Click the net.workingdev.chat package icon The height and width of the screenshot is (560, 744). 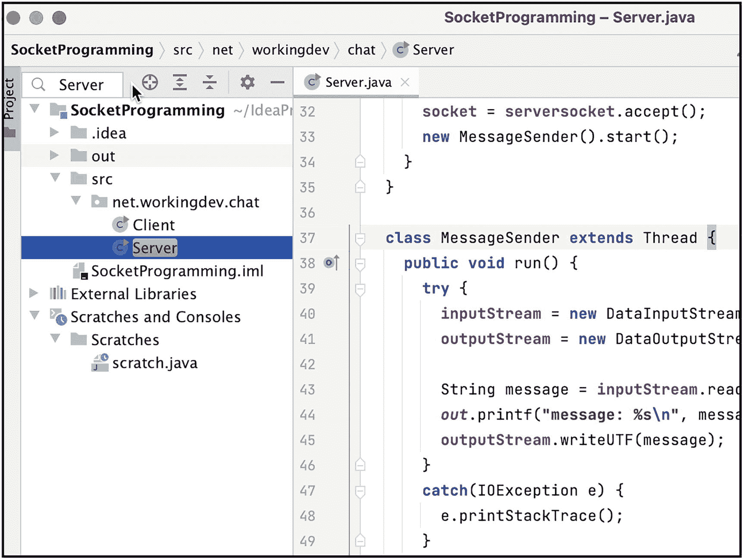[99, 201]
